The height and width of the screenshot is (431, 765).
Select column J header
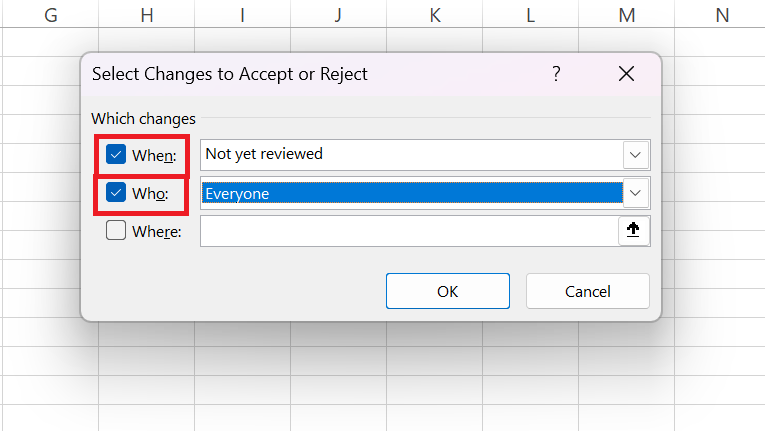339,14
